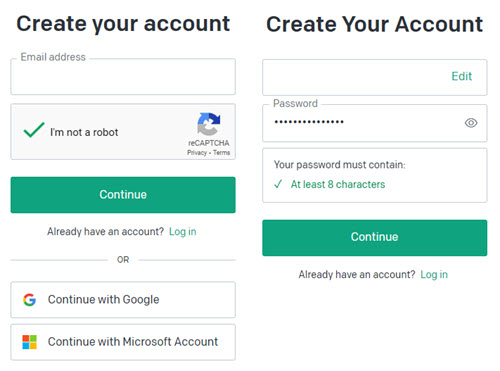Click Continue below the reCAPTCHA box
The image size is (500, 371).
[x=123, y=195]
